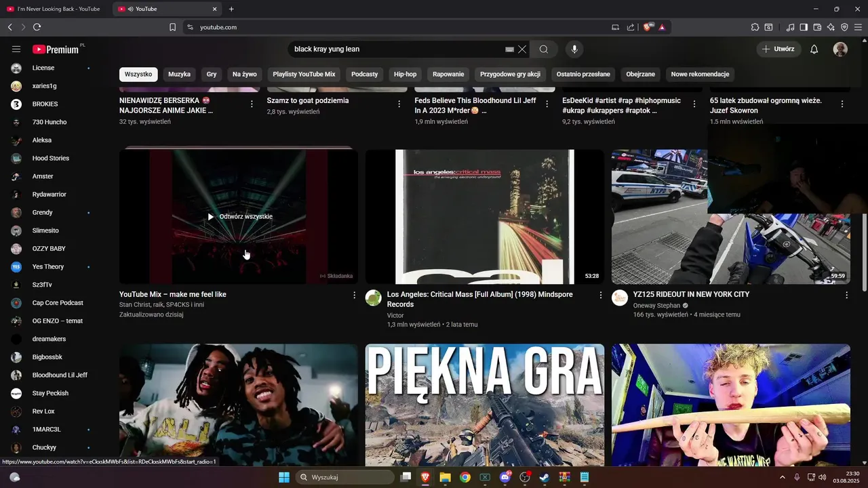Open Discord from taskbar
This screenshot has width=868, height=488.
(505, 477)
